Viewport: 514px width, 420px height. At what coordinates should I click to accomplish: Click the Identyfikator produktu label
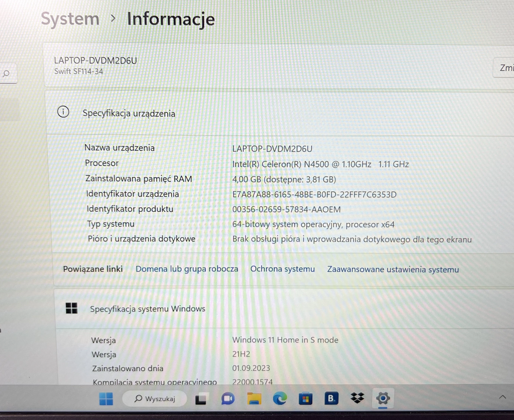[130, 209]
